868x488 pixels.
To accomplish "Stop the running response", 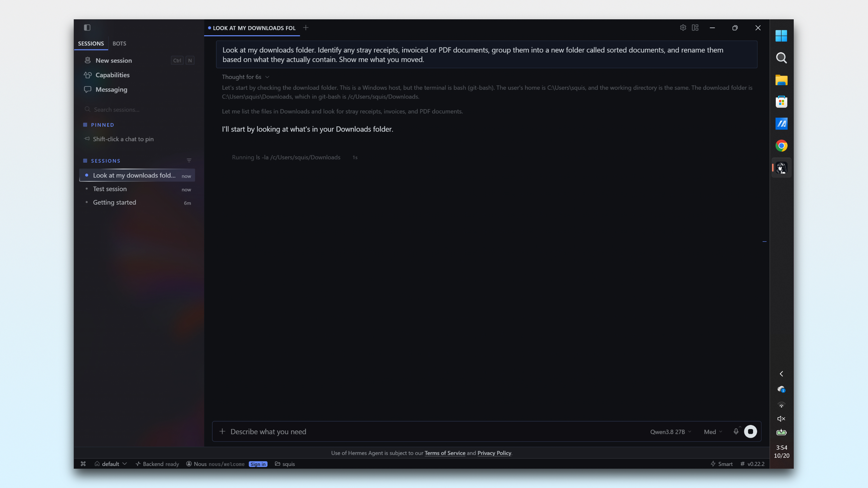I will 750,431.
